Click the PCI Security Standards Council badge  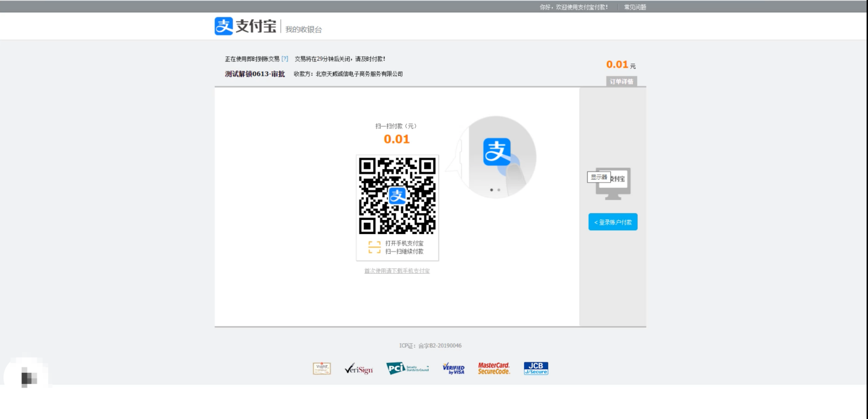click(x=407, y=368)
